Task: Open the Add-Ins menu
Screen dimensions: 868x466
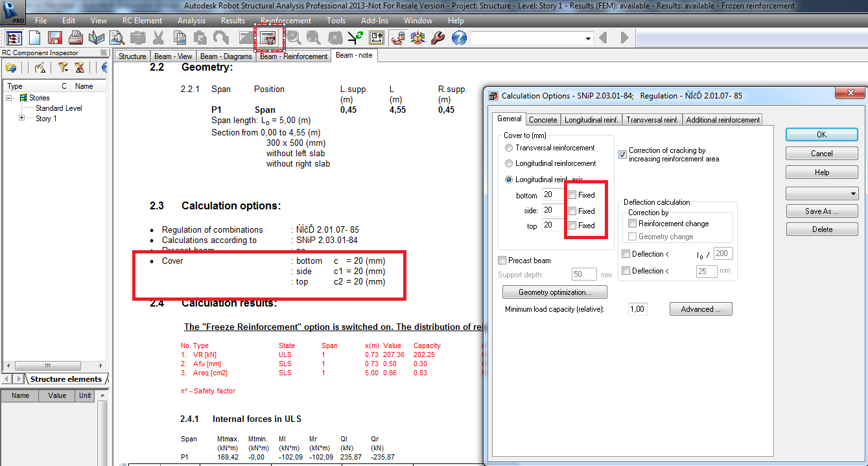Action: [375, 21]
